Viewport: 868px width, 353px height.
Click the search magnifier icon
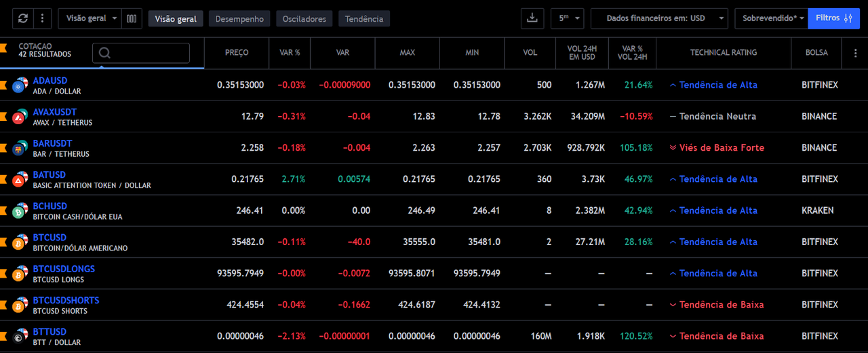[x=105, y=53]
